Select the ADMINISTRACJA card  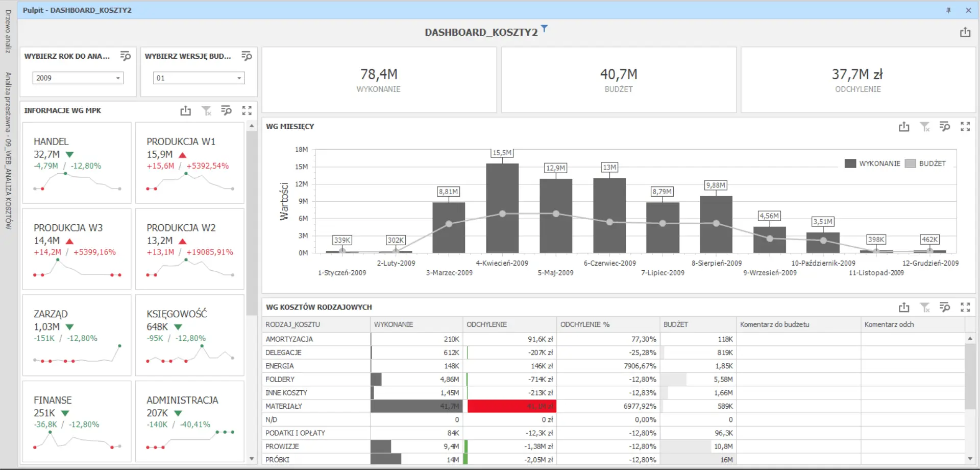click(190, 422)
